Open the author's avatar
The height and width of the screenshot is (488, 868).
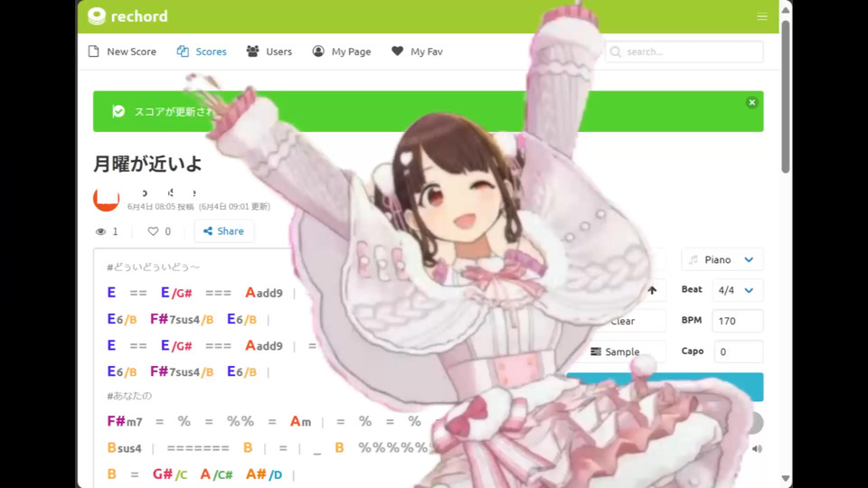107,199
